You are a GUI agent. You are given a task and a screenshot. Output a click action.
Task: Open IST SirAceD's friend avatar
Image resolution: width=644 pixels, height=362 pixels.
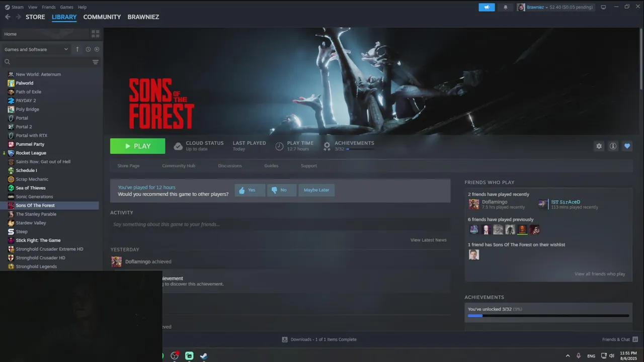(x=542, y=204)
